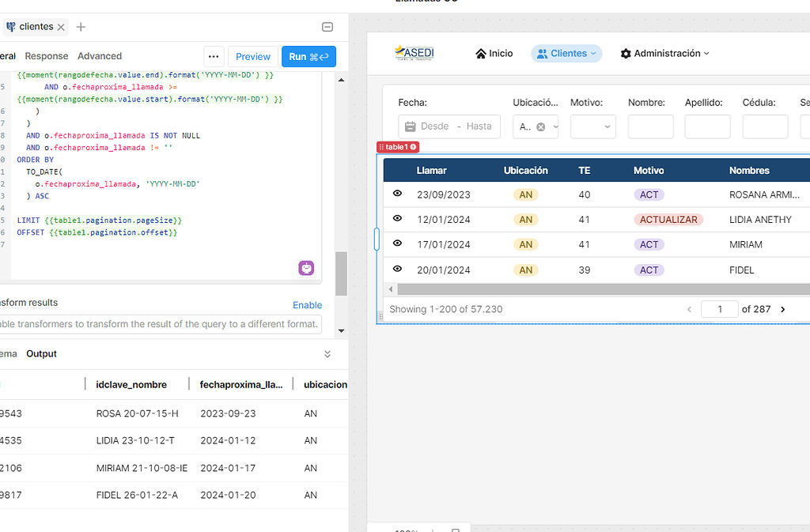
Task: Sort by the Ubicación column header
Action: pyautogui.click(x=526, y=171)
